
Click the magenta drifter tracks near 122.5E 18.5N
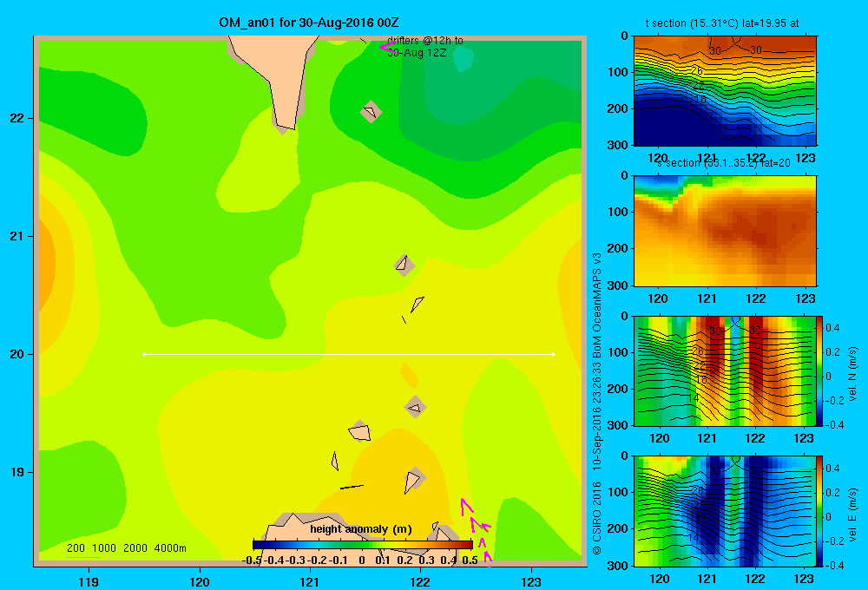476,531
